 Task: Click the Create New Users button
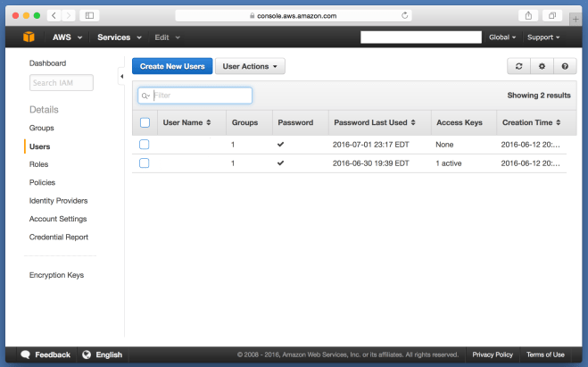click(172, 67)
